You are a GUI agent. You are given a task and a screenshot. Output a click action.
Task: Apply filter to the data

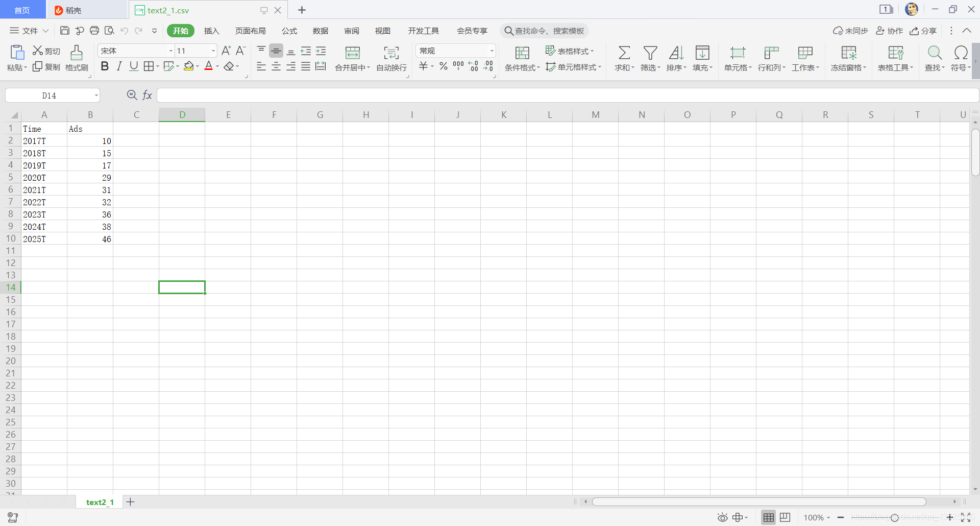[x=650, y=57]
